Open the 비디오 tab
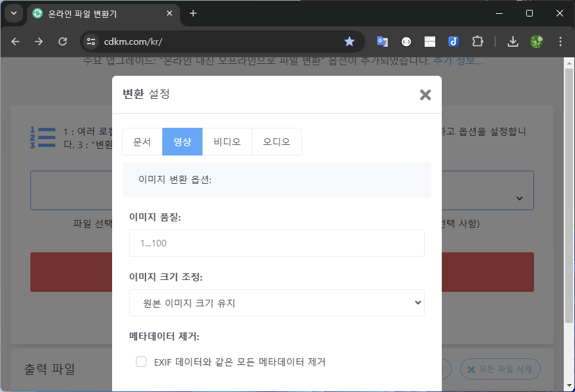The width and height of the screenshot is (575, 392). pos(227,142)
